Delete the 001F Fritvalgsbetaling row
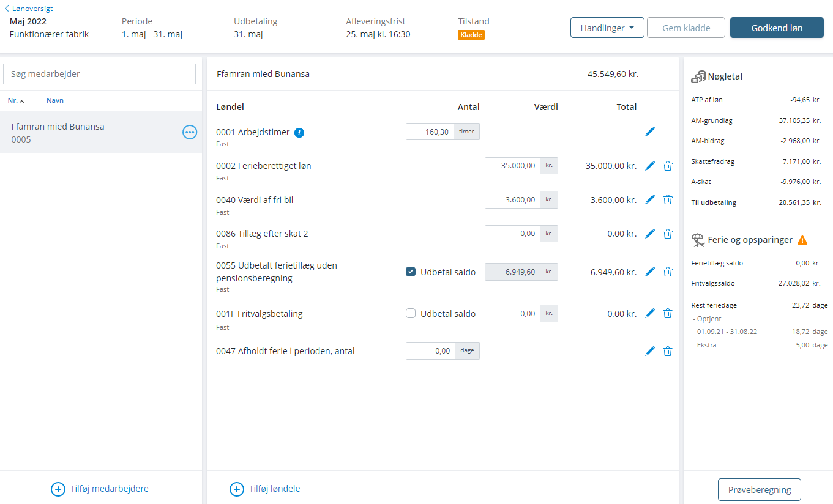833x504 pixels. pos(668,313)
